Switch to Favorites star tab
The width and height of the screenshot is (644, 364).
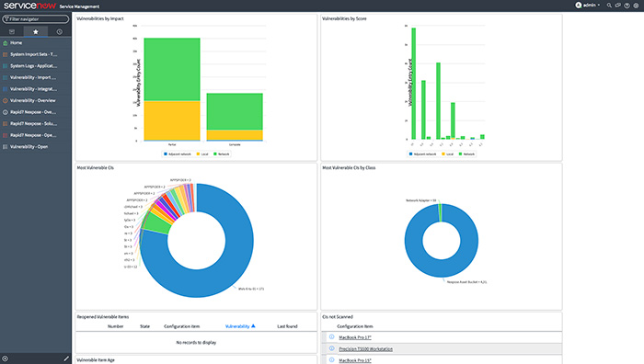pos(36,31)
